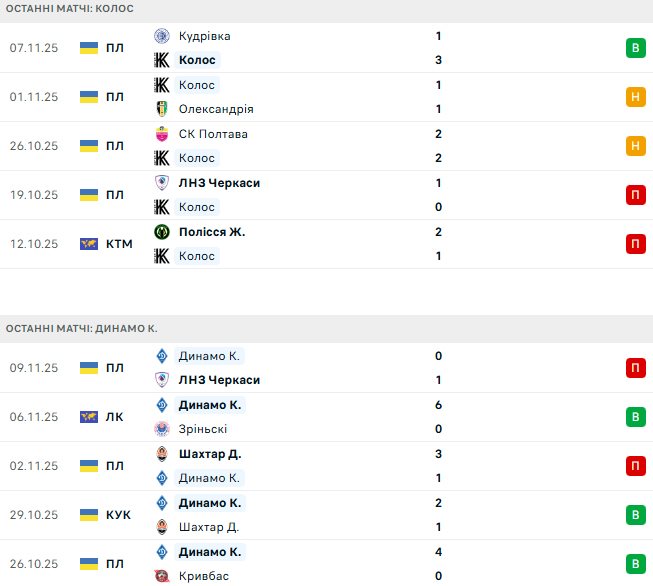The image size is (653, 586).
Task: Click the Polissya Zh. club crest
Action: (x=162, y=232)
